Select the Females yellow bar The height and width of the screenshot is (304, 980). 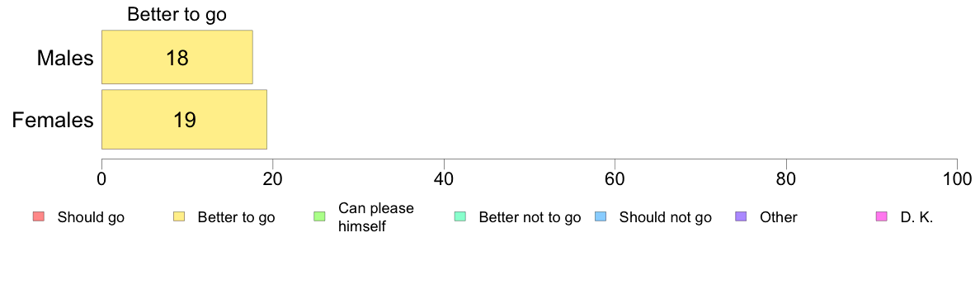[x=185, y=120]
